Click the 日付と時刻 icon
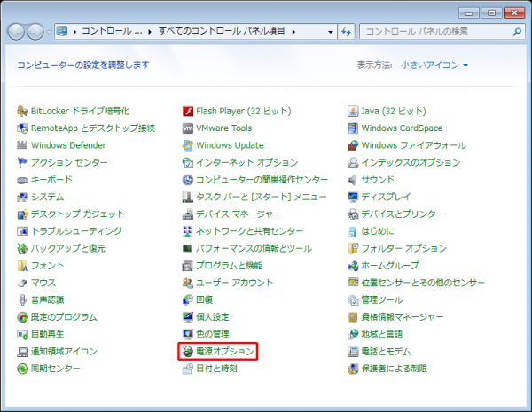 point(188,369)
